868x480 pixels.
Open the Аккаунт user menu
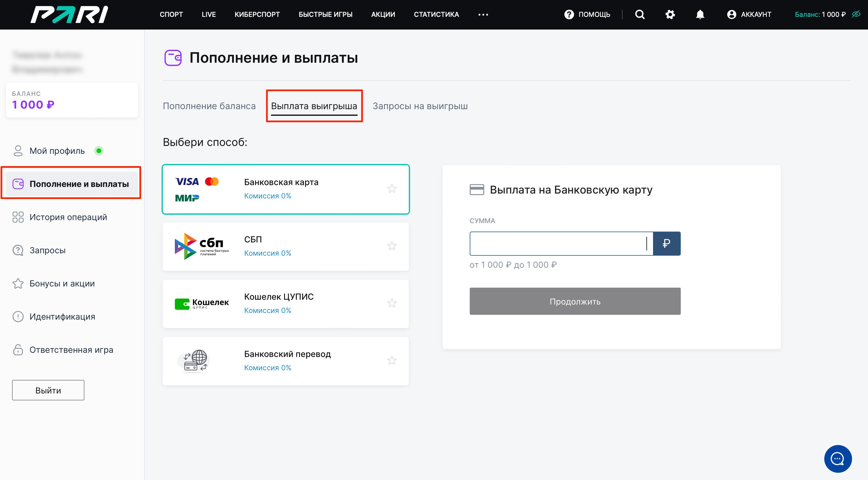click(x=749, y=14)
